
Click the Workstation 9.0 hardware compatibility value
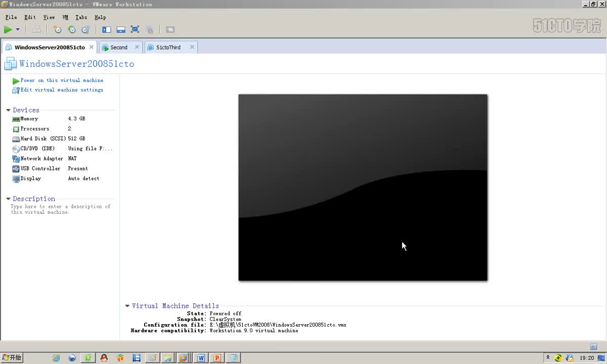point(254,331)
